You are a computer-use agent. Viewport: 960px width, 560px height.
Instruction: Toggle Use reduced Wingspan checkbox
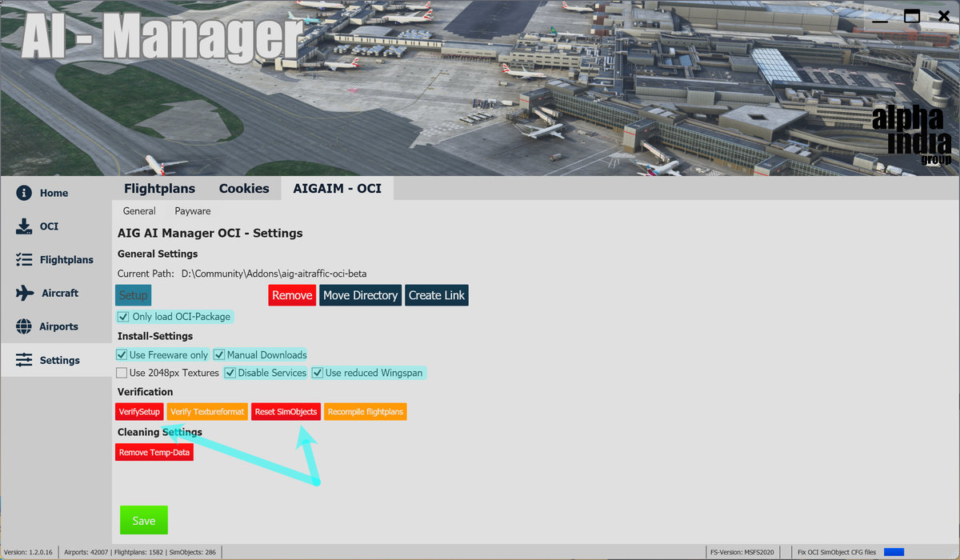318,373
